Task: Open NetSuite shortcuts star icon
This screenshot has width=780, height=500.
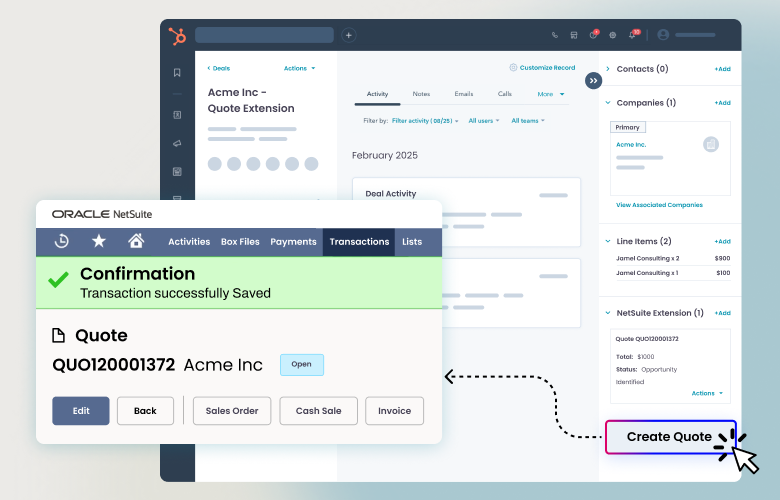Action: click(x=98, y=241)
